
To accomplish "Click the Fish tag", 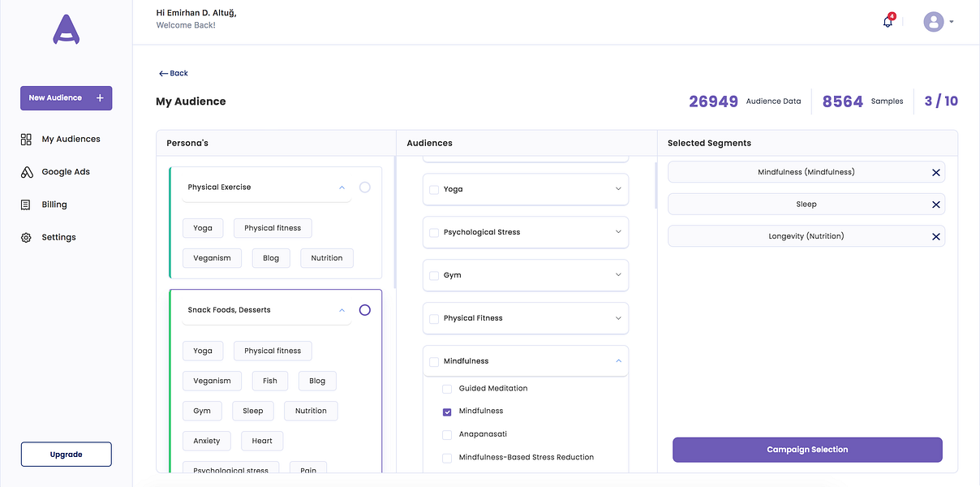I will pyautogui.click(x=270, y=381).
